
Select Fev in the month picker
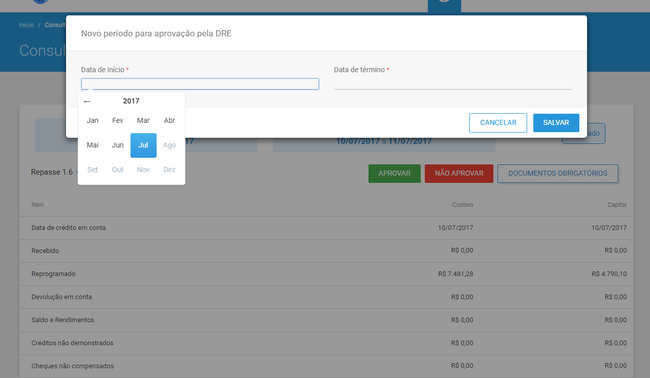118,121
